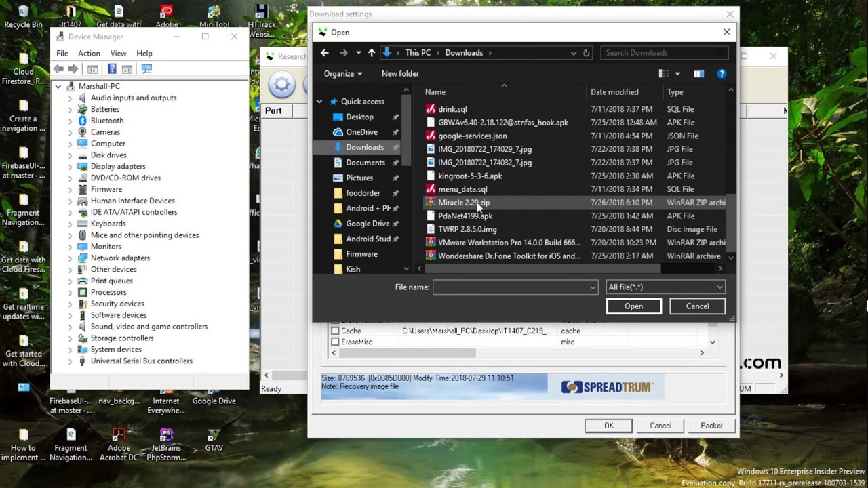Click the change view icon in Open dialog
The height and width of the screenshot is (488, 868).
[x=664, y=73]
